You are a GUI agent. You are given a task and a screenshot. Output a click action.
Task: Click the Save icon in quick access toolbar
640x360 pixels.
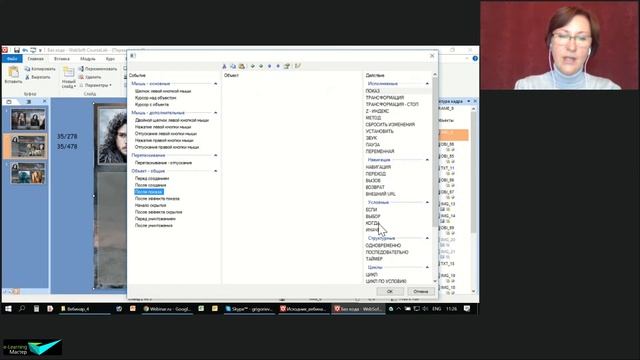pos(17,50)
